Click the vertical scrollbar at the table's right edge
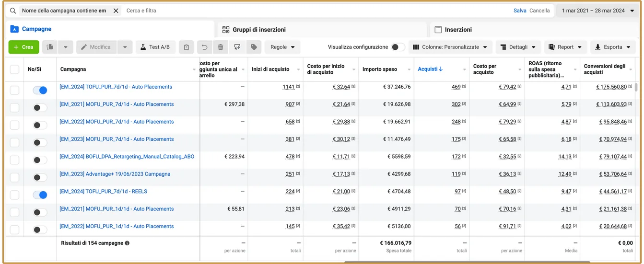Screen dimensions: 644x264 pyautogui.click(x=636, y=87)
